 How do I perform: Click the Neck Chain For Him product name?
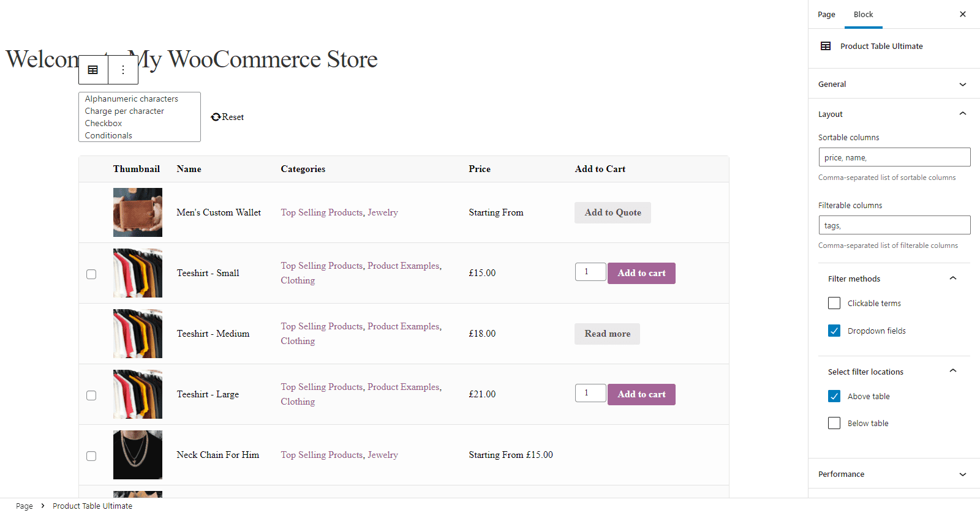tap(218, 455)
